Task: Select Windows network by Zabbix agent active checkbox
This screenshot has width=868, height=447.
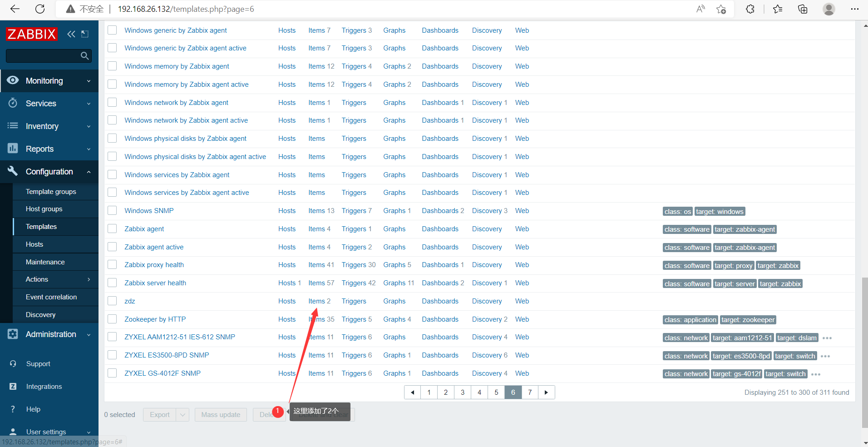Action: tap(112, 120)
